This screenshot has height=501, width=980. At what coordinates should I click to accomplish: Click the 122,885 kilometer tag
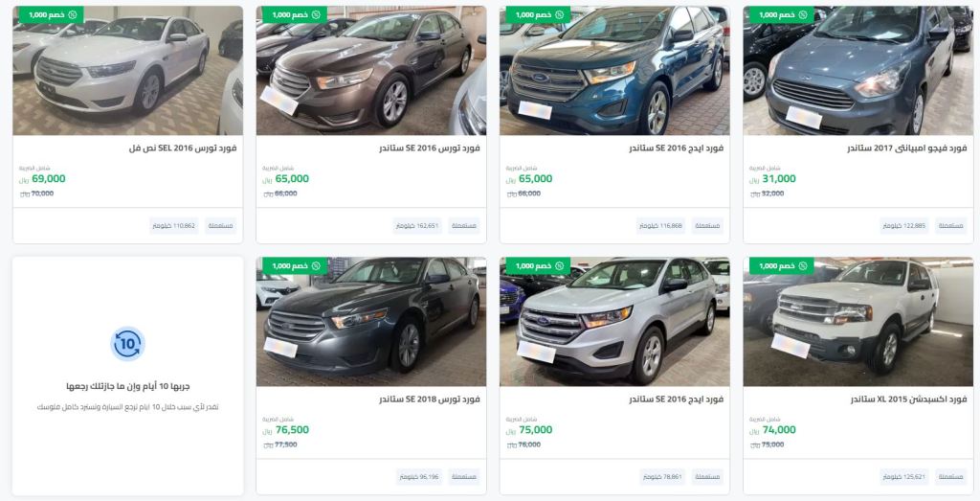coord(904,226)
